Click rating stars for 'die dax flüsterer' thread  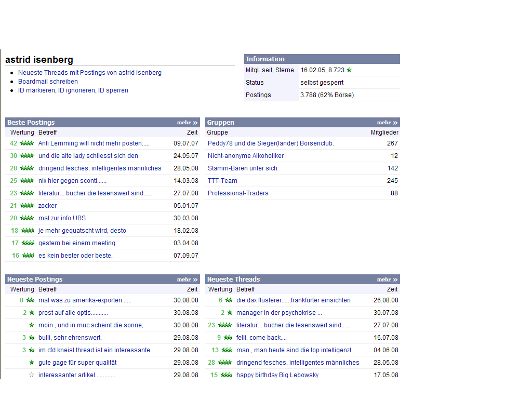[x=229, y=300]
